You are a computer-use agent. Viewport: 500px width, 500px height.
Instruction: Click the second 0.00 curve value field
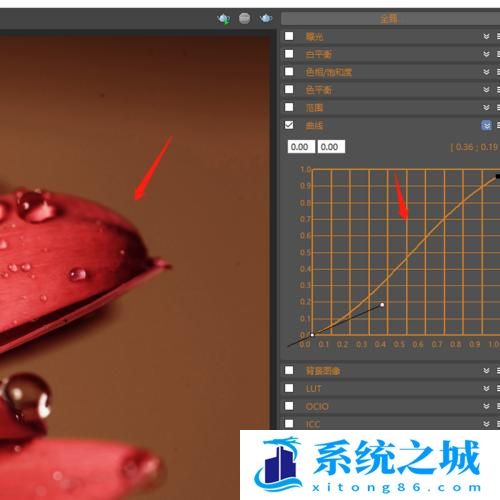(331, 147)
